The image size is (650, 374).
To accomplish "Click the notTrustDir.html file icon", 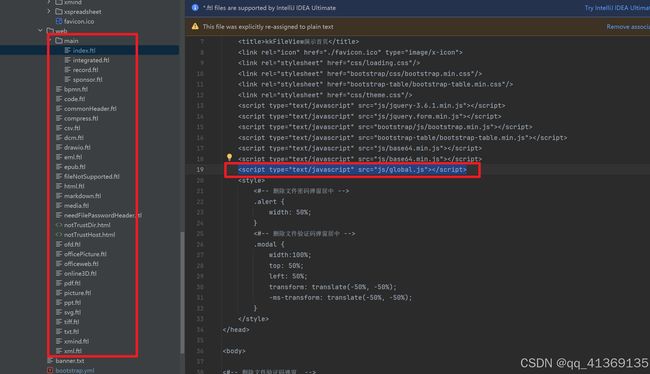I will [x=59, y=225].
